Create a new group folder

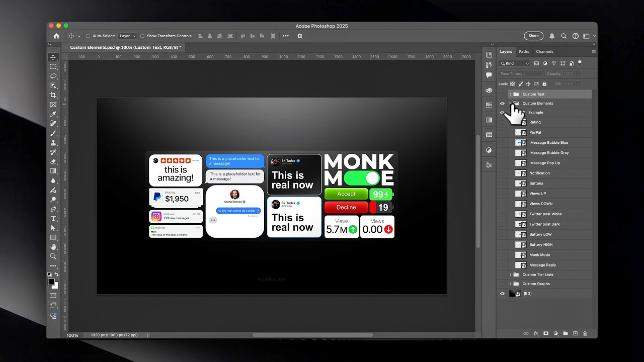(565, 333)
